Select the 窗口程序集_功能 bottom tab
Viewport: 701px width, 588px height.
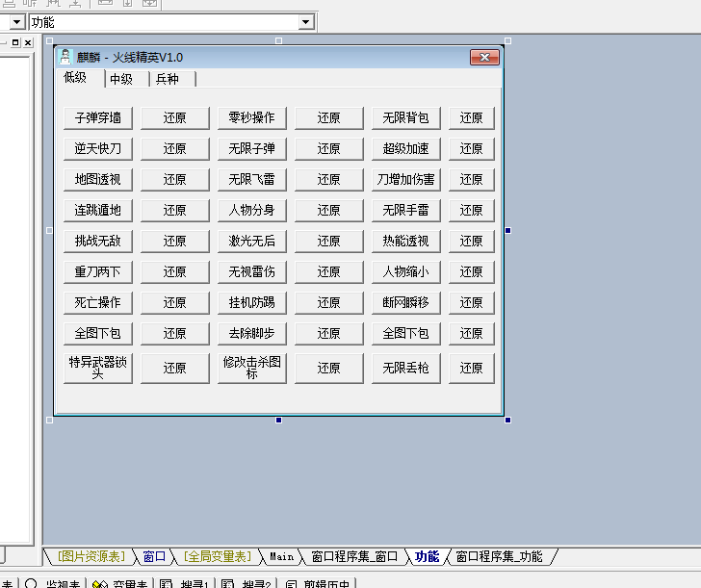pyautogui.click(x=499, y=556)
